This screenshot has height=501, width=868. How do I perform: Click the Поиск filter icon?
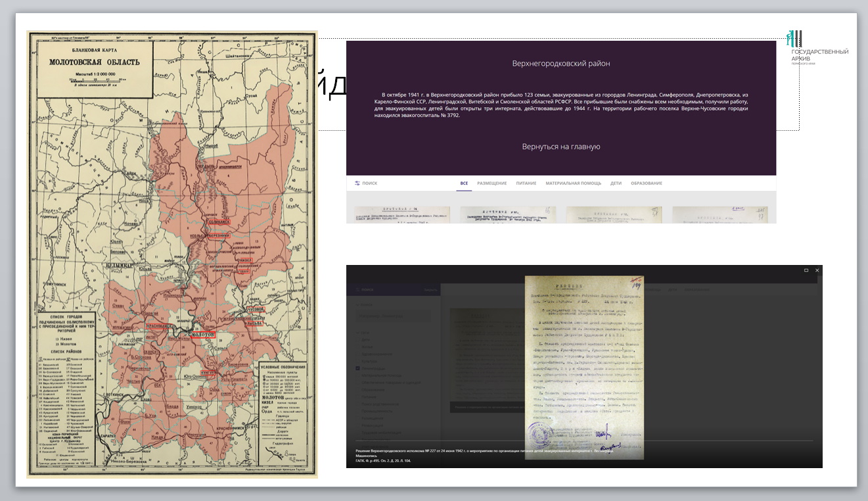[357, 183]
